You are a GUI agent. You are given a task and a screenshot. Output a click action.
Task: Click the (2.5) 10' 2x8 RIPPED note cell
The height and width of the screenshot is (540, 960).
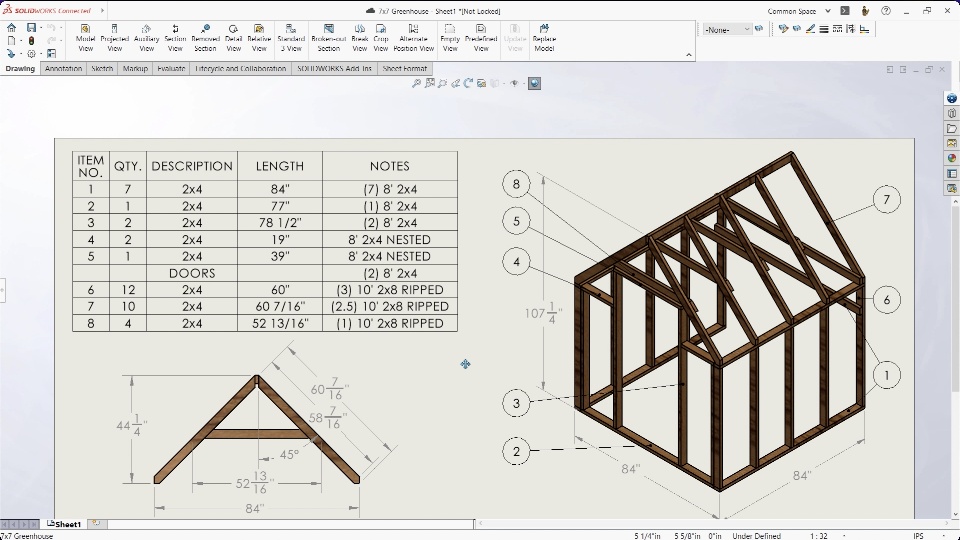[x=390, y=306]
